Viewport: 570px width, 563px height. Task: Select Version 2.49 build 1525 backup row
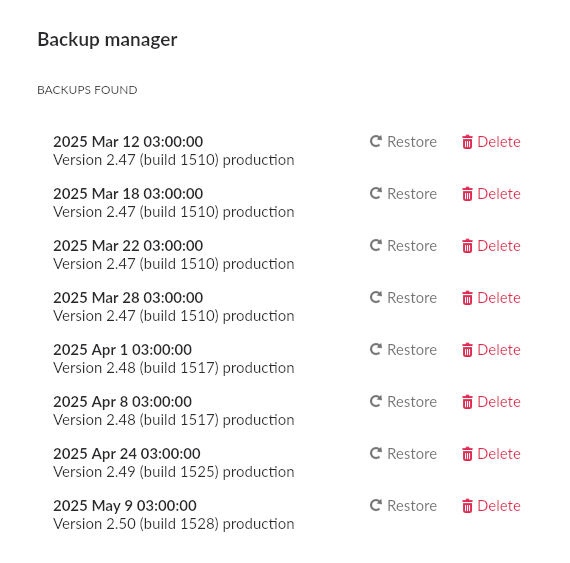(x=174, y=462)
